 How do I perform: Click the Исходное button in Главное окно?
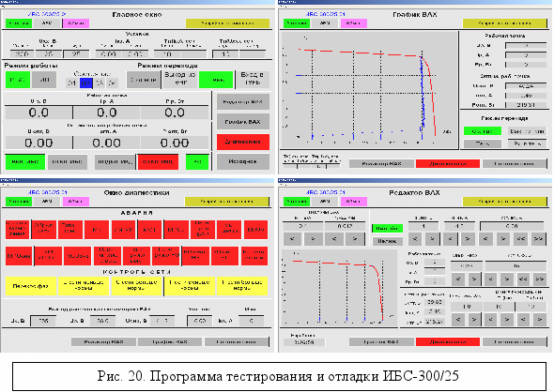point(243,161)
